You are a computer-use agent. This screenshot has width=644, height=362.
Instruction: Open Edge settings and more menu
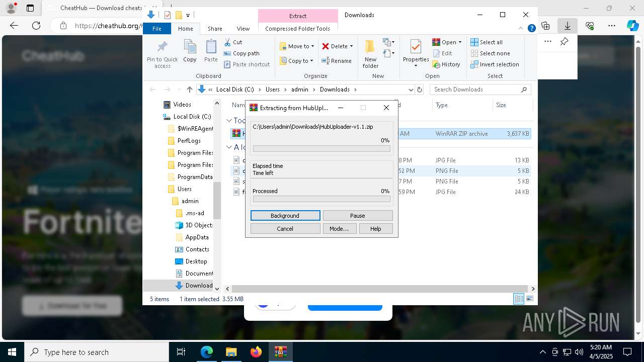(612, 26)
